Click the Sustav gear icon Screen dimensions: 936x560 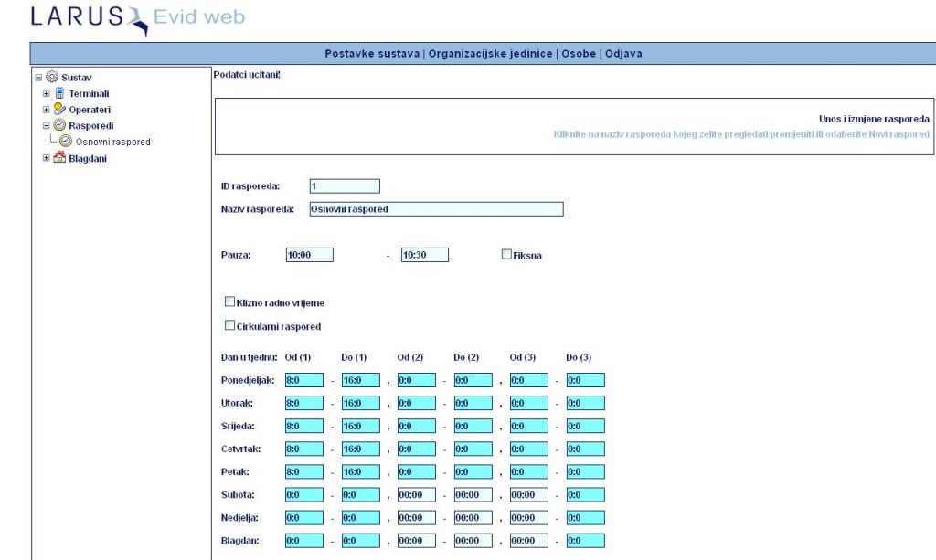[52, 78]
